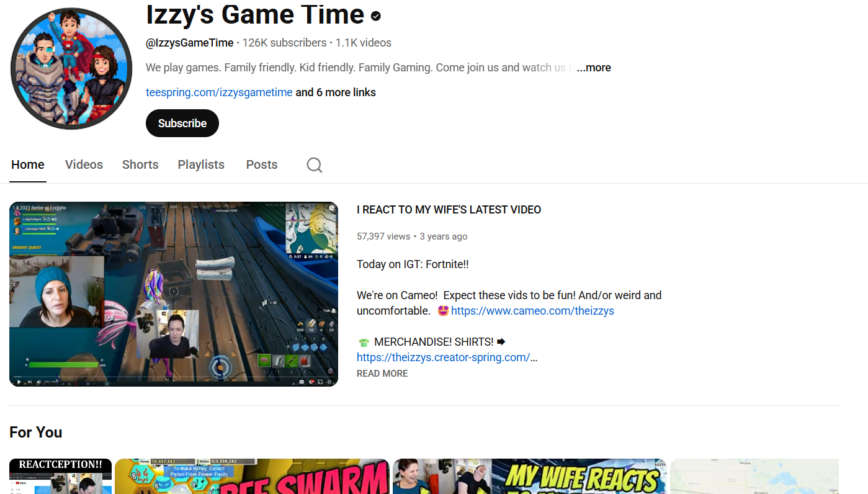Screen dimensions: 868x494
Task: Open the Shorts tab
Action: pyautogui.click(x=140, y=164)
